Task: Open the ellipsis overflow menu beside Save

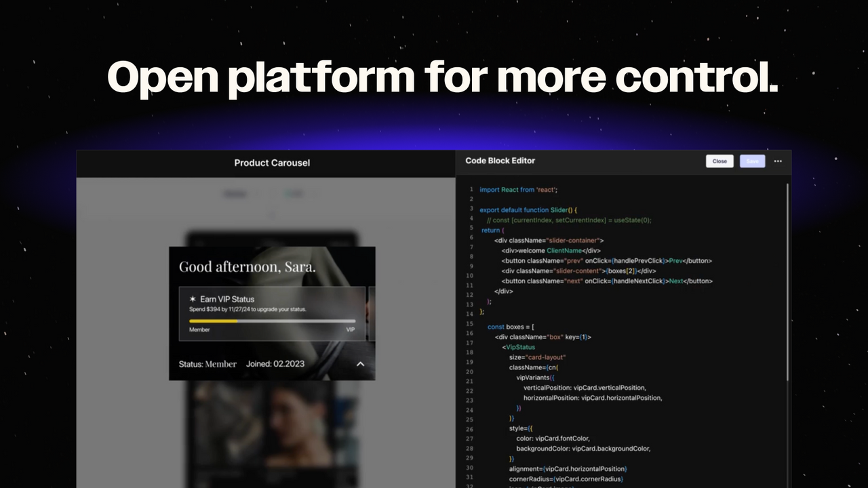Action: coord(778,161)
